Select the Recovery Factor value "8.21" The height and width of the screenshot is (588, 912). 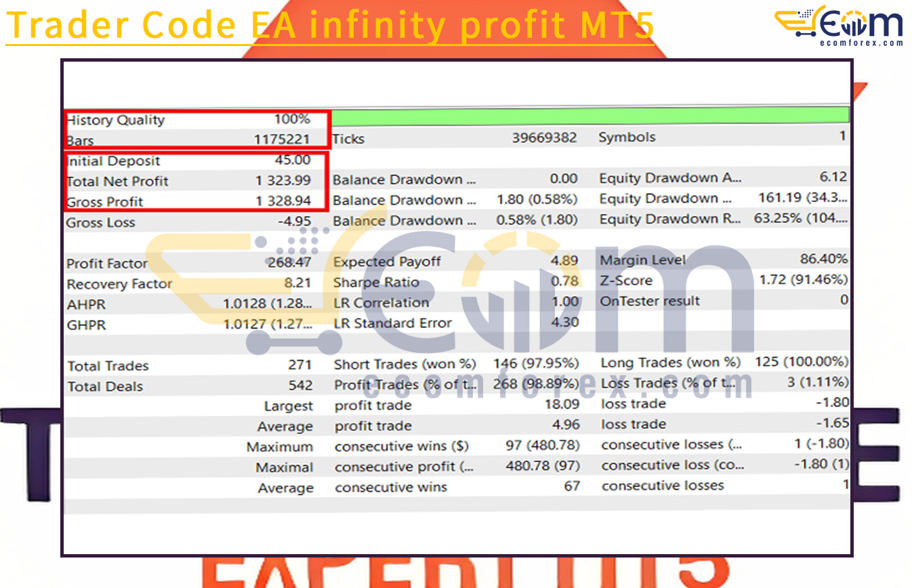click(299, 282)
